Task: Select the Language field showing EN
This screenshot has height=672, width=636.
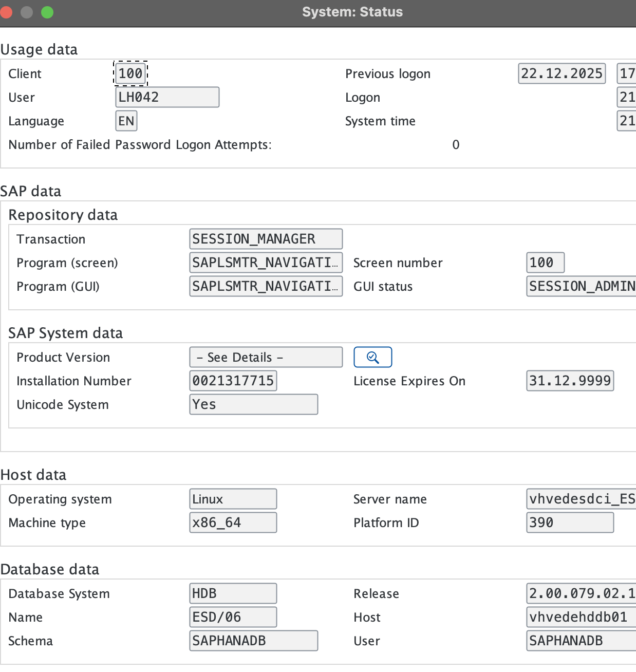Action: pos(126,121)
